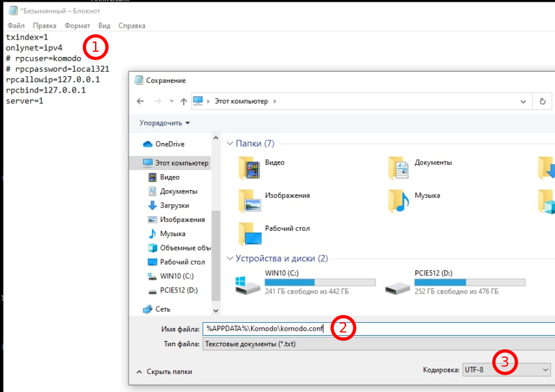Screen dimensions: 555x392
Task: Collapse the Устройства и диски (2) group
Action: click(x=230, y=259)
